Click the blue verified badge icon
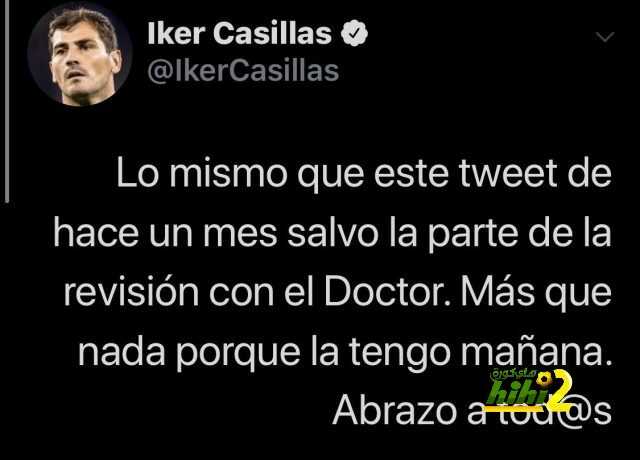Viewport: 640px width, 460px height. click(x=354, y=33)
